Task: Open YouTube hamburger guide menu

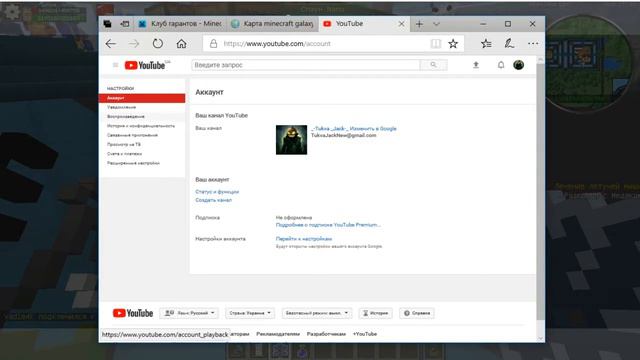Action: [x=115, y=65]
